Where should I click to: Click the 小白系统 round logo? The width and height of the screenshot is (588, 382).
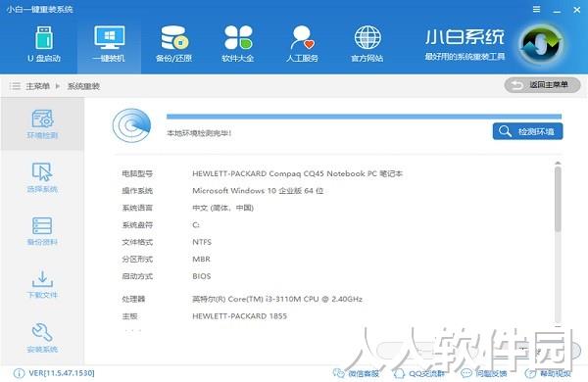pyautogui.click(x=541, y=44)
